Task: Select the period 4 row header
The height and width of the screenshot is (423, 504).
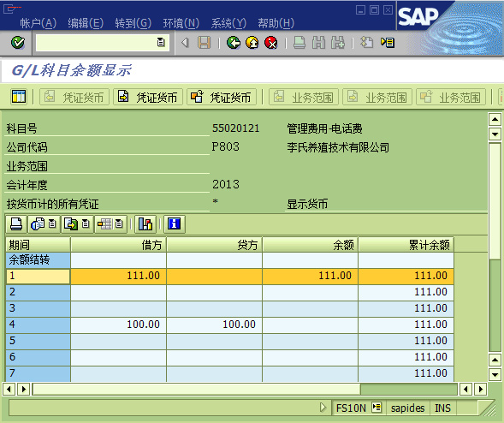Action: point(38,325)
